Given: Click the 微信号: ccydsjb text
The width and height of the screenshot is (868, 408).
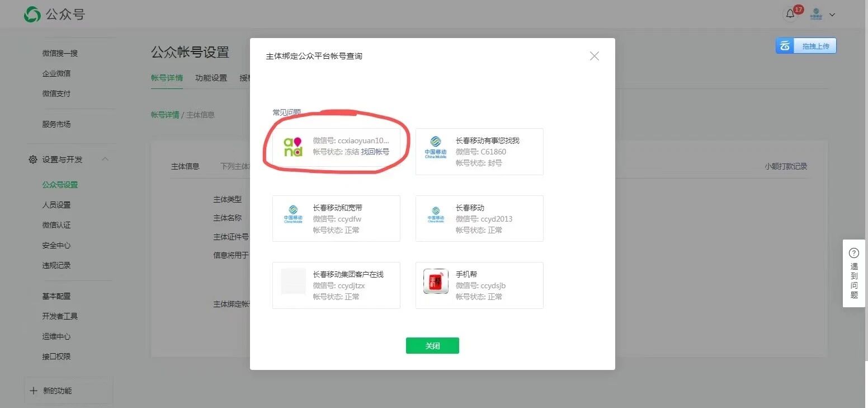Looking at the screenshot, I should point(480,285).
